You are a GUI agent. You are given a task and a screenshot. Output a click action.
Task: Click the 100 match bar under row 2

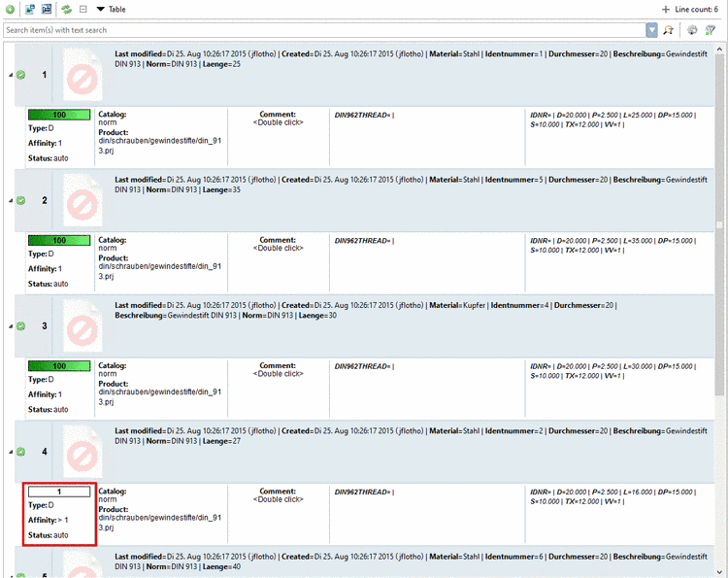tap(59, 240)
